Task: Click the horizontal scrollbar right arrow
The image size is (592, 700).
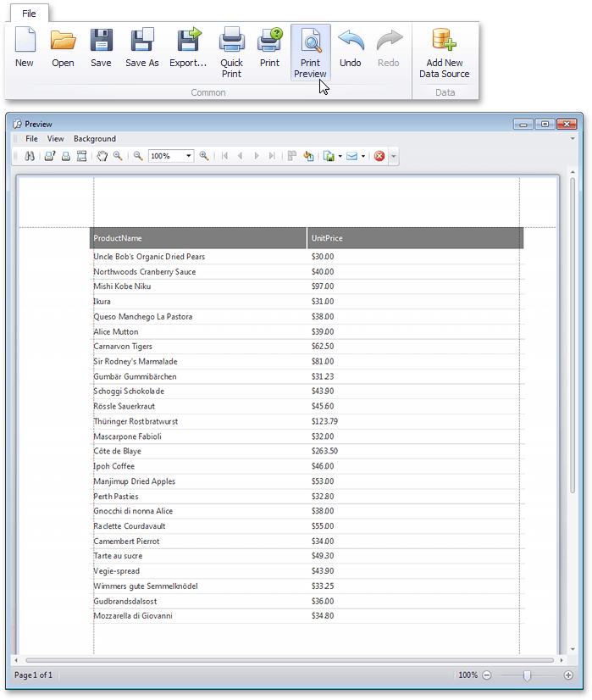Action: coord(562,660)
